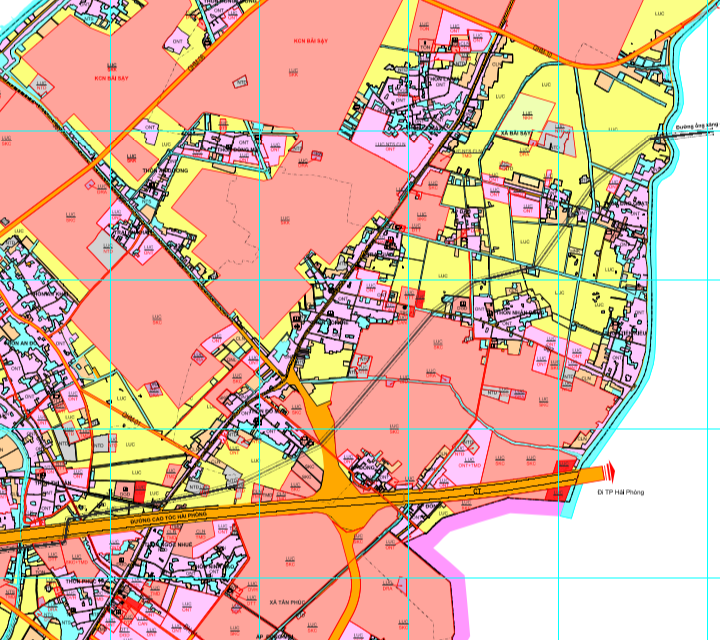Click the 'Đi TP Hải Phòng' label

[x=620, y=493]
